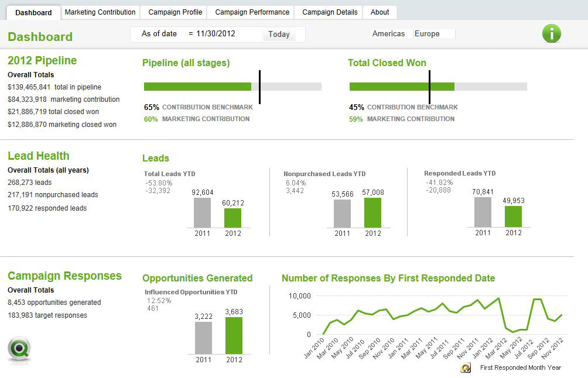Screen dimensions: 588x378
Task: Click the "268,273 leads" total
Action: coord(30,183)
